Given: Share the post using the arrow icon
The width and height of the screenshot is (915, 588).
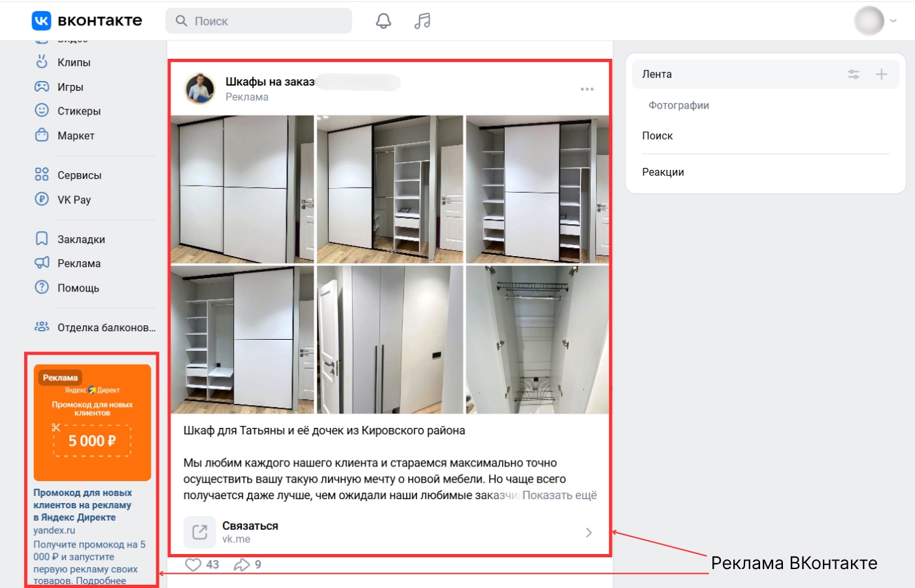Looking at the screenshot, I should click(x=242, y=564).
